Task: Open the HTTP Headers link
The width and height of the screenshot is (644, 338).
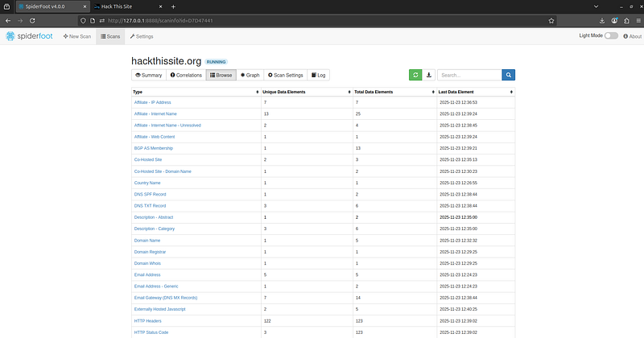Action: point(147,321)
